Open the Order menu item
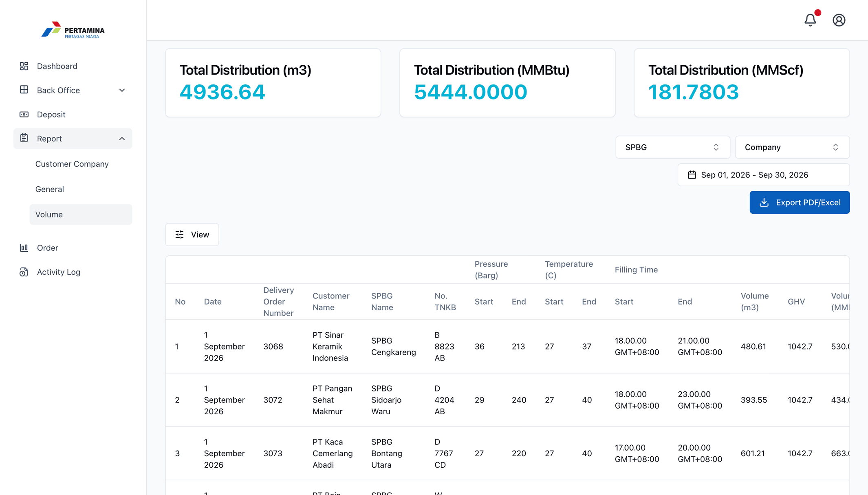Image resolution: width=868 pixels, height=495 pixels. point(73,248)
